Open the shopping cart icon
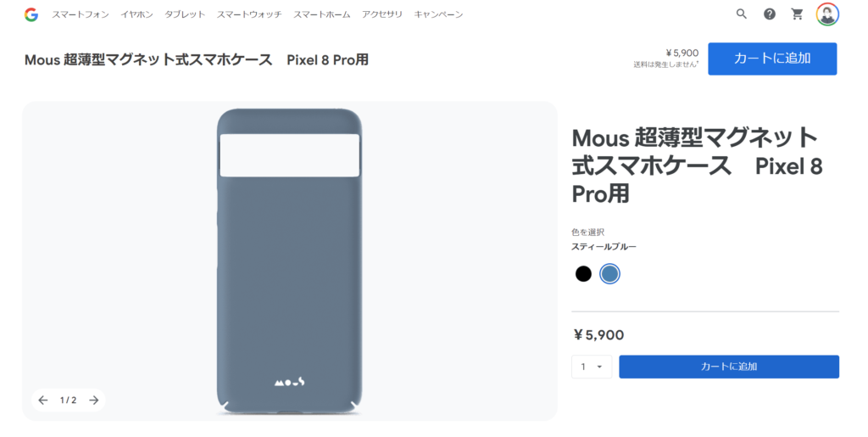Screen dimensions: 868x437 [x=797, y=14]
